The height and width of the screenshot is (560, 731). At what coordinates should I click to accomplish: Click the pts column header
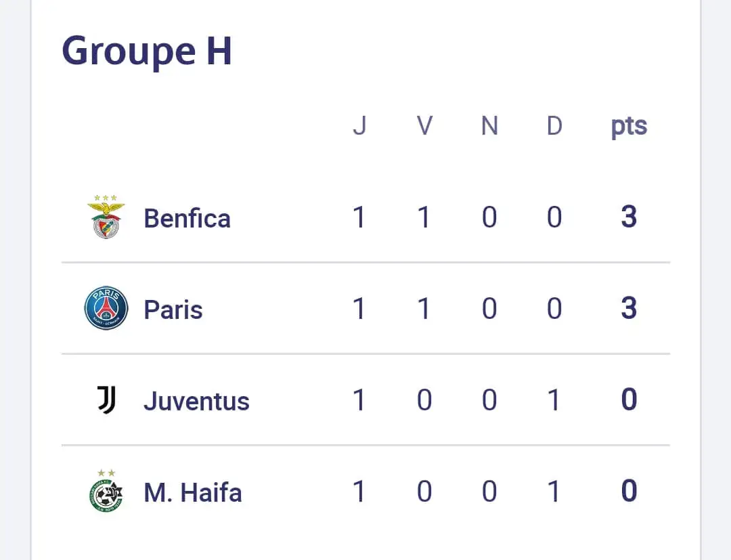629,127
